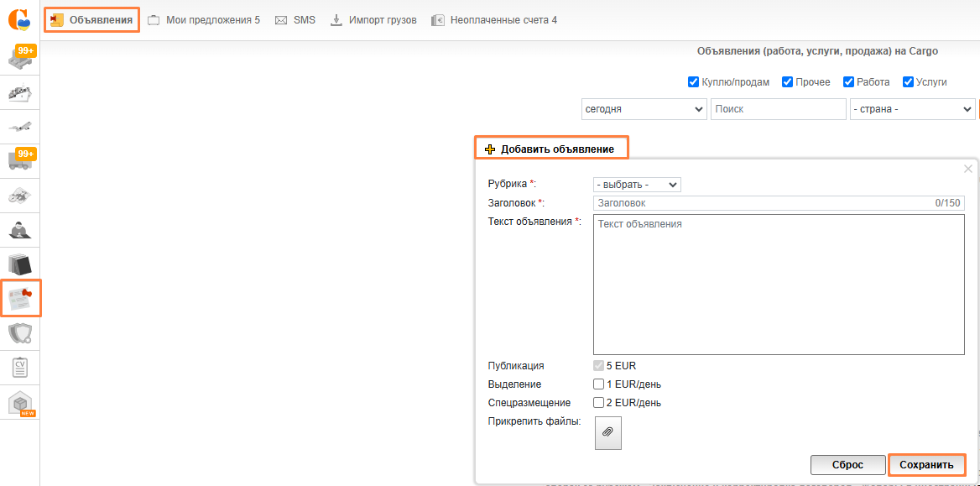
Task: Open the truck section with 99+ badge
Action: 20,159
